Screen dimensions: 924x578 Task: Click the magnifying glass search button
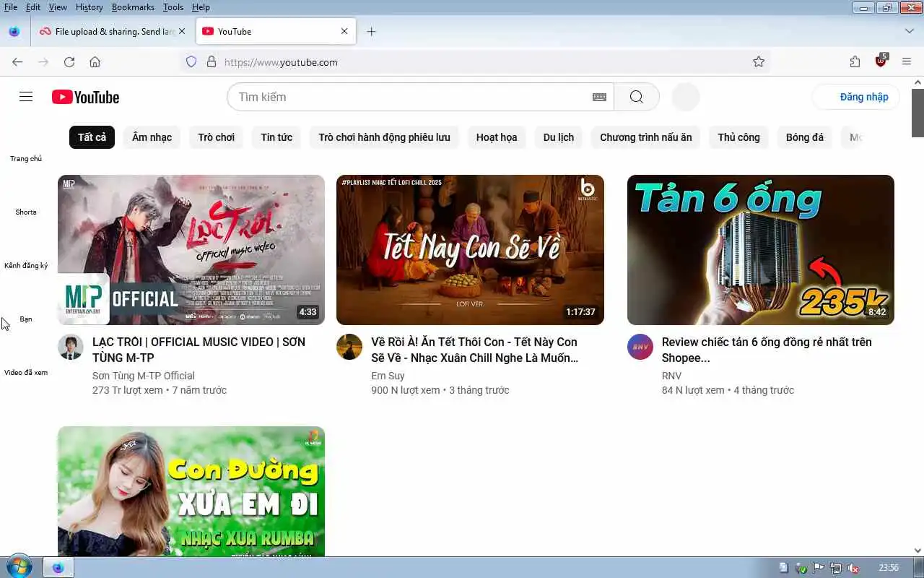[x=636, y=97]
